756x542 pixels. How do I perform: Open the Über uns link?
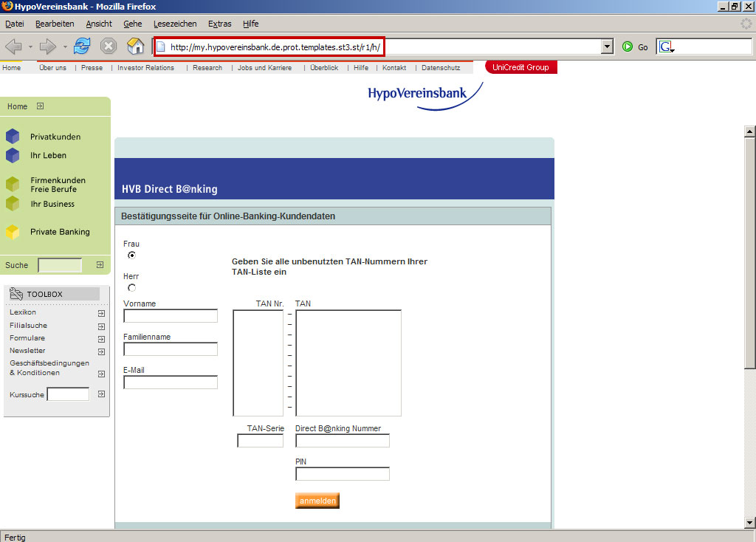pos(52,67)
